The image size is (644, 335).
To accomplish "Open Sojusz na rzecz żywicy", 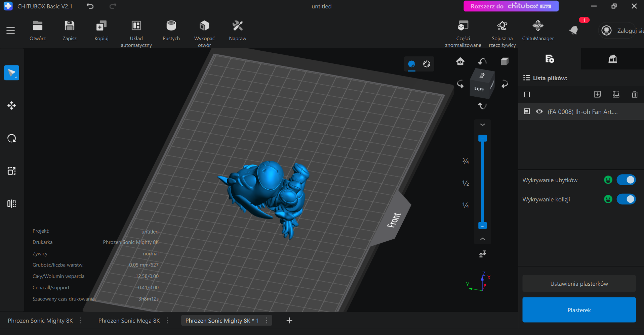I will [x=502, y=34].
